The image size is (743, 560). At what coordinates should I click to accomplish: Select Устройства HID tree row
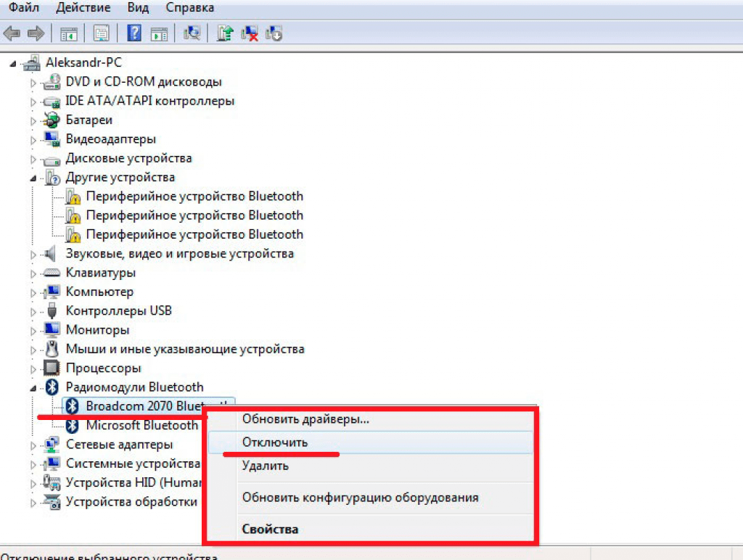134,482
